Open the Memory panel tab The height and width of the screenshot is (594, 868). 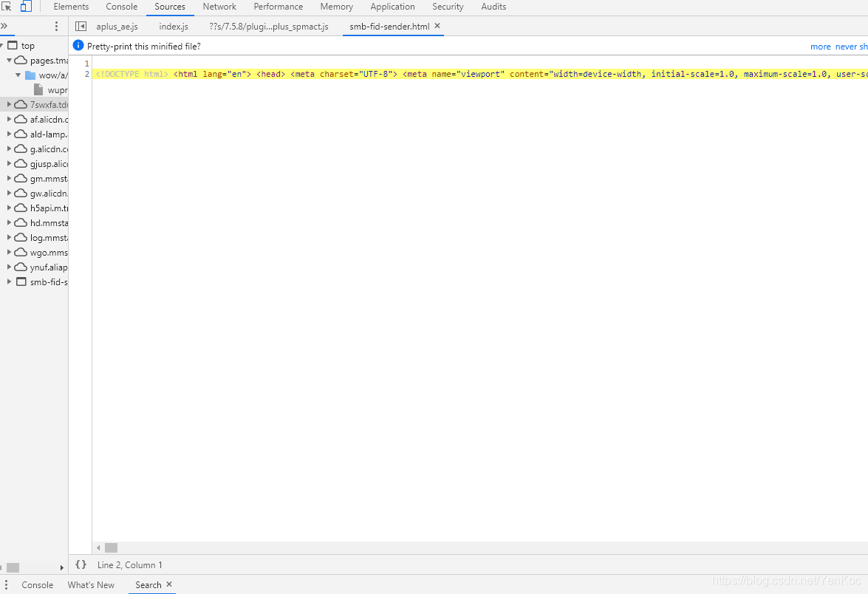[x=337, y=7]
